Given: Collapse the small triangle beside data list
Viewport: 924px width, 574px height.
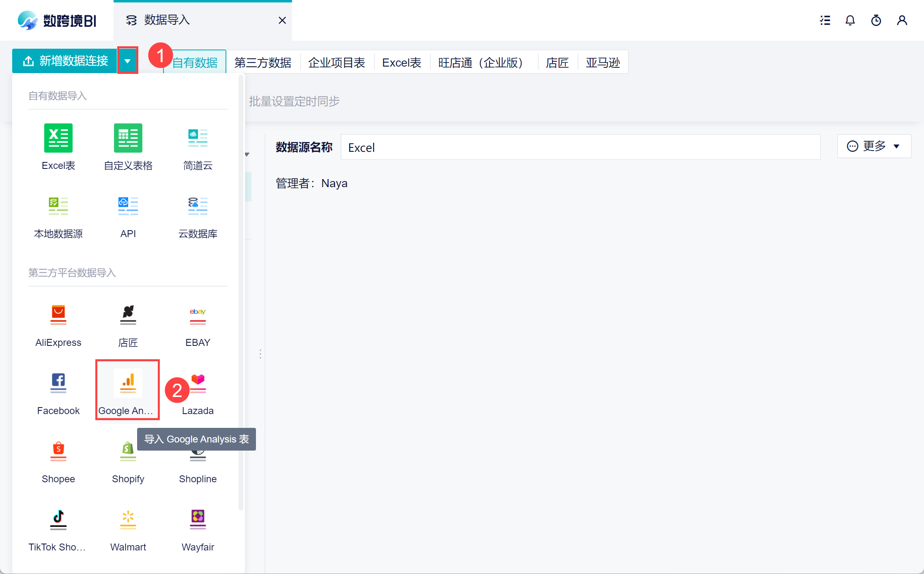Looking at the screenshot, I should tap(247, 155).
